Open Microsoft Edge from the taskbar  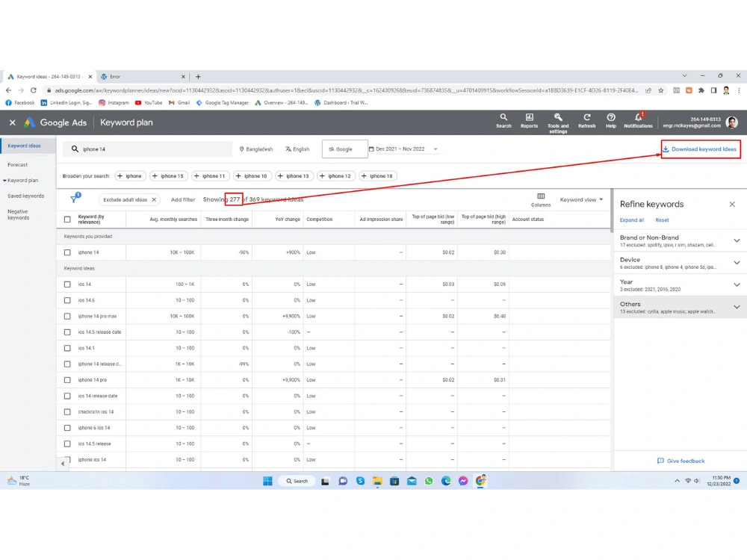point(446,481)
